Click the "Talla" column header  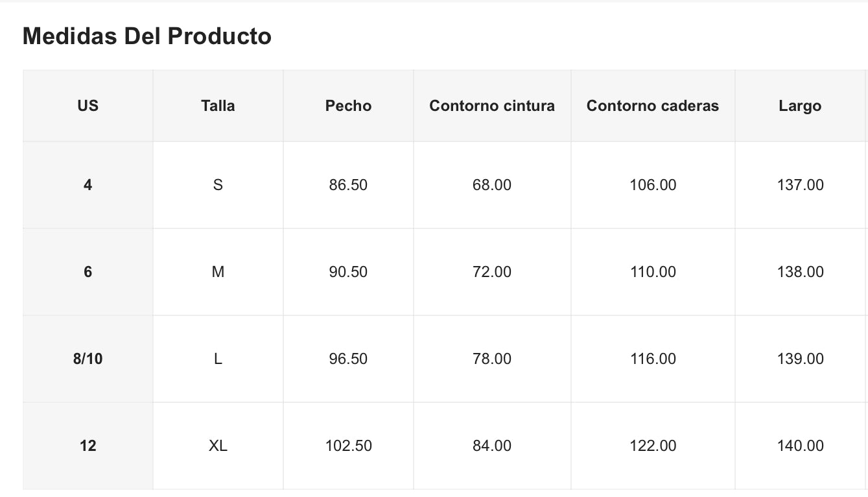tap(218, 106)
